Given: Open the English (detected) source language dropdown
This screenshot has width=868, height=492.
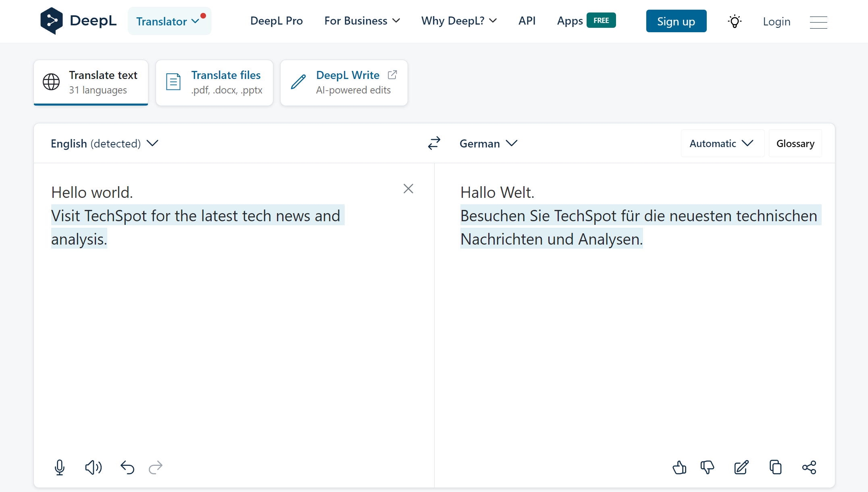Looking at the screenshot, I should coord(104,143).
